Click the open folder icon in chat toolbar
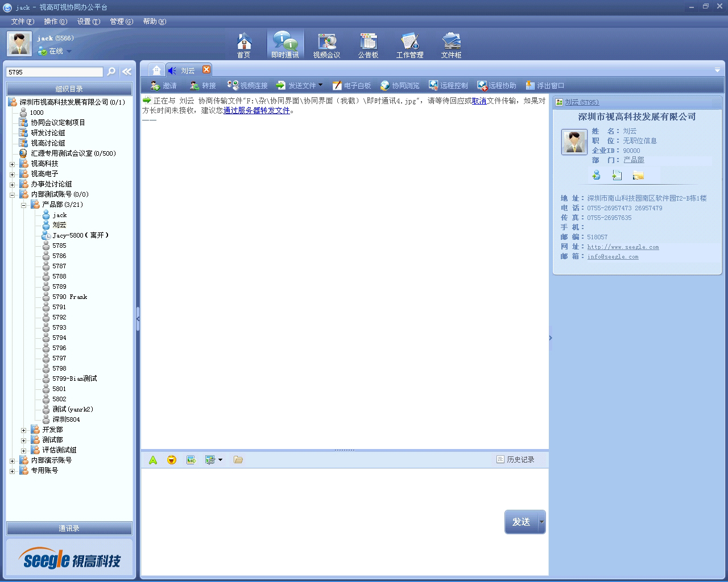728x582 pixels. (x=238, y=460)
